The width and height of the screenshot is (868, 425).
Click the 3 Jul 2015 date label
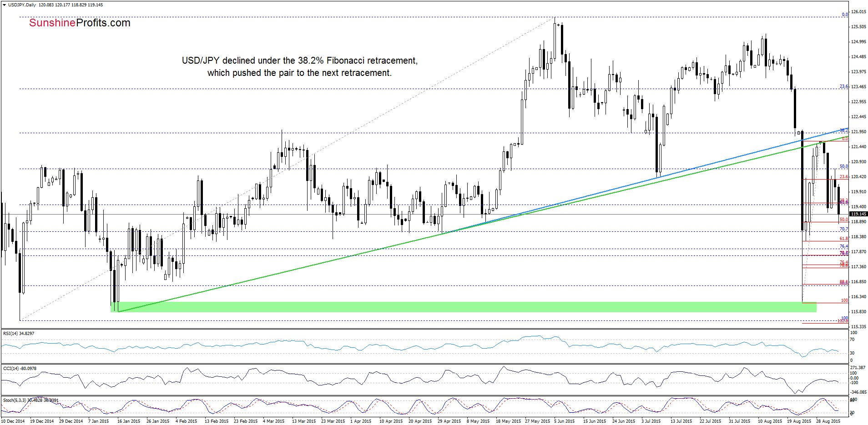[x=651, y=421]
